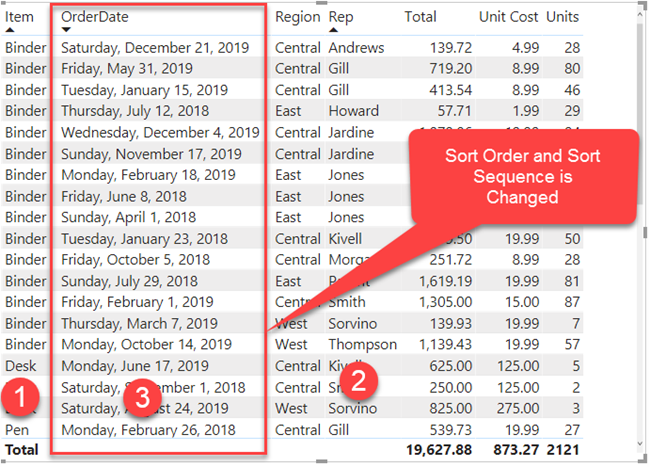This screenshot has width=650, height=467.
Task: Sort by the Total column header
Action: (x=420, y=17)
